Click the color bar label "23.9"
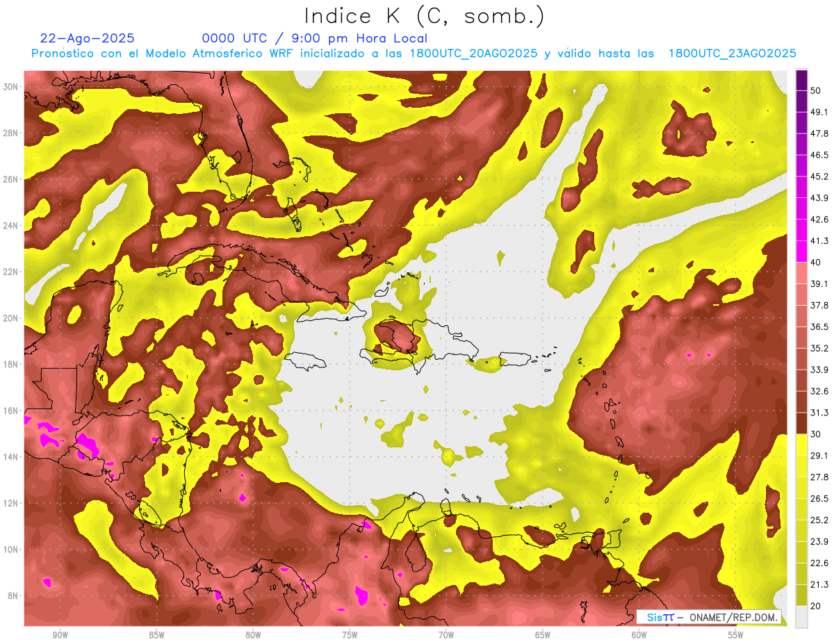The image size is (834, 644). [x=819, y=541]
